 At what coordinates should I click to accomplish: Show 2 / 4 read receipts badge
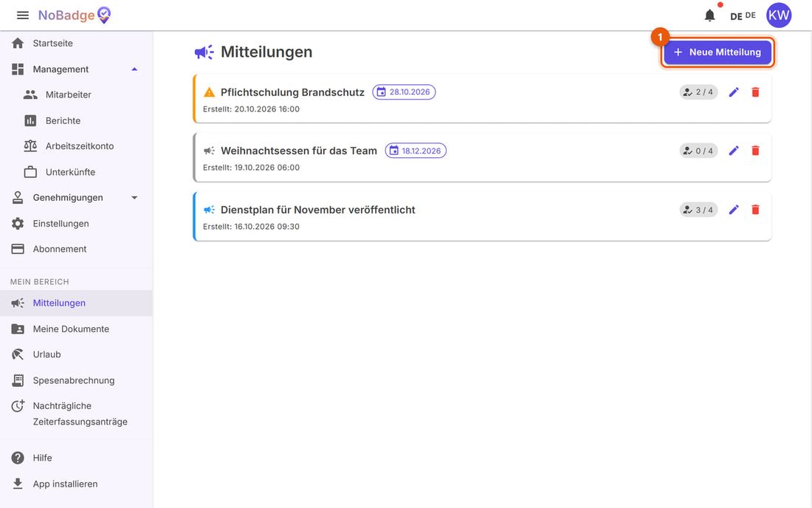pos(698,92)
